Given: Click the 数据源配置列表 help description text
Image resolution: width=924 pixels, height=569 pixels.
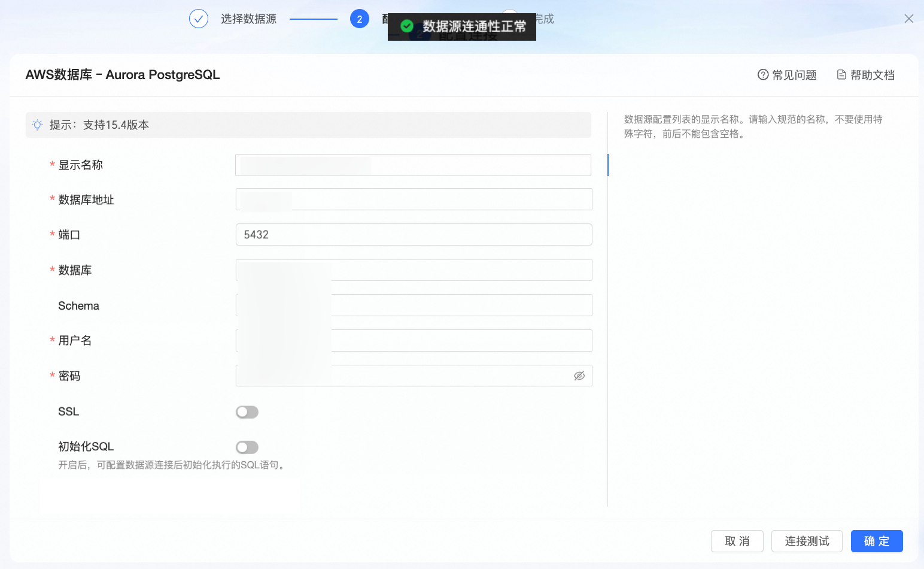Looking at the screenshot, I should tap(753, 126).
